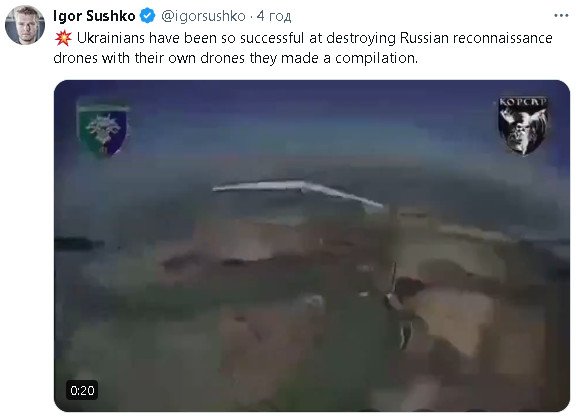Click the green wolf shield emblem

coord(103,129)
